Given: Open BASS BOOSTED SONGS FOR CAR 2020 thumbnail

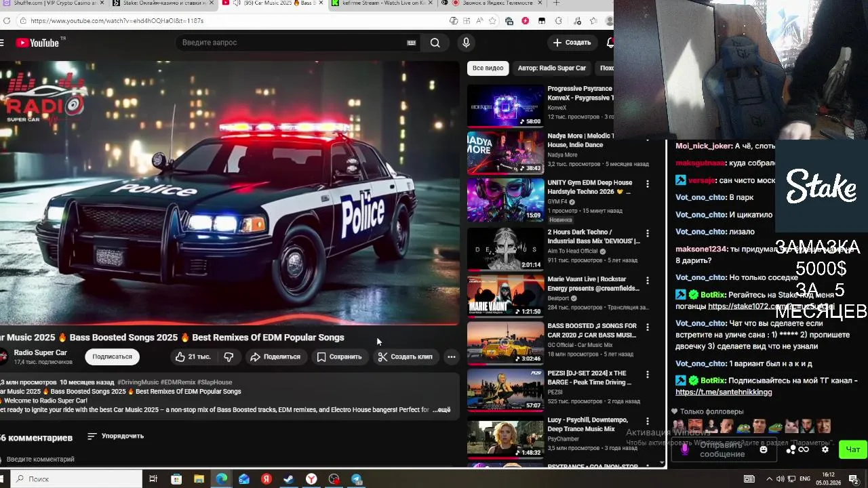Looking at the screenshot, I should coord(505,342).
